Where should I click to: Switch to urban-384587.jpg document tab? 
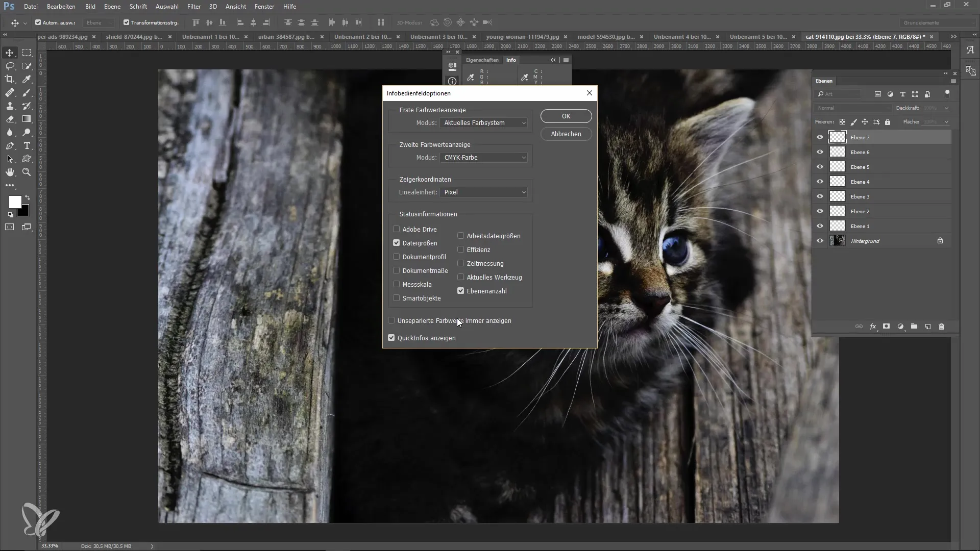(286, 37)
